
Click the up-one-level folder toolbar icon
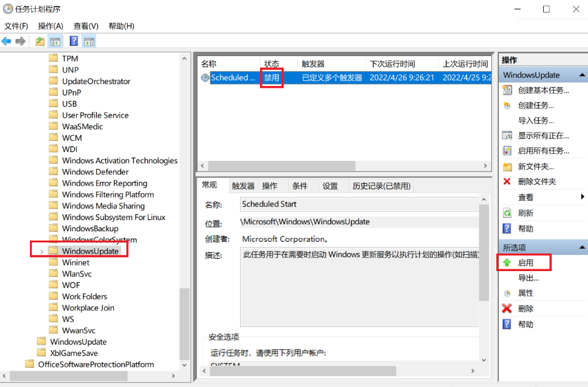[x=40, y=42]
